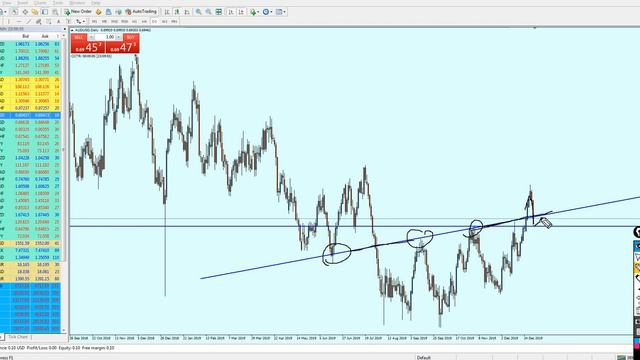Click the New Order button

[78, 12]
